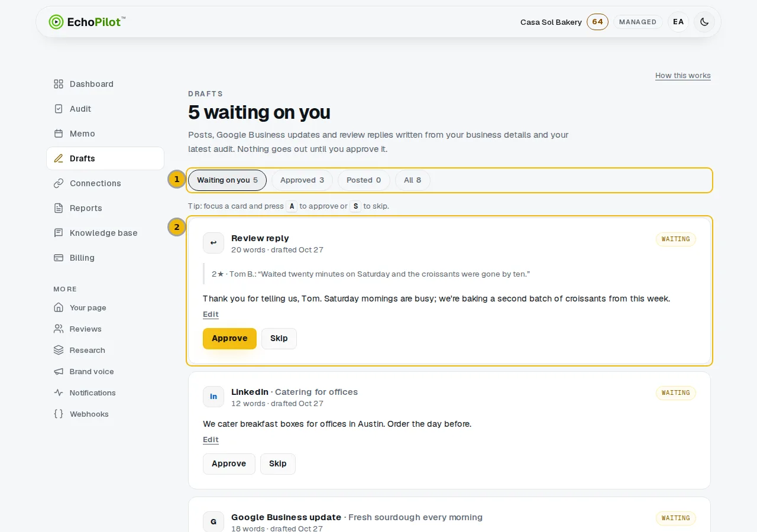Approve the LinkedIn catering draft
This screenshot has width=757, height=532.
[x=229, y=464]
